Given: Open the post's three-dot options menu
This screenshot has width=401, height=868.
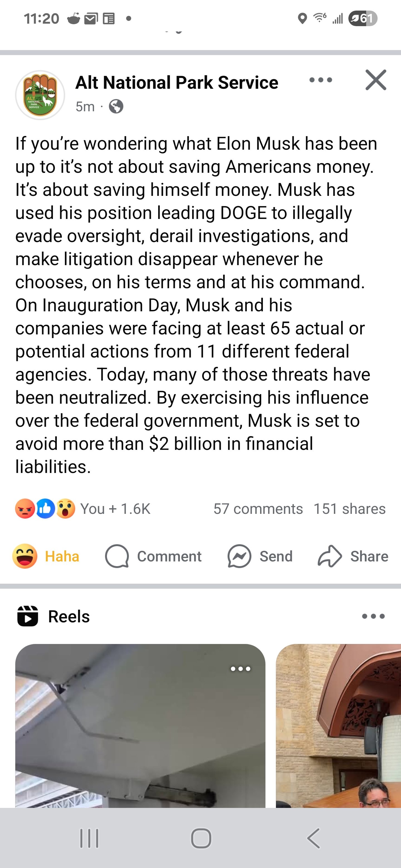Looking at the screenshot, I should [x=321, y=80].
